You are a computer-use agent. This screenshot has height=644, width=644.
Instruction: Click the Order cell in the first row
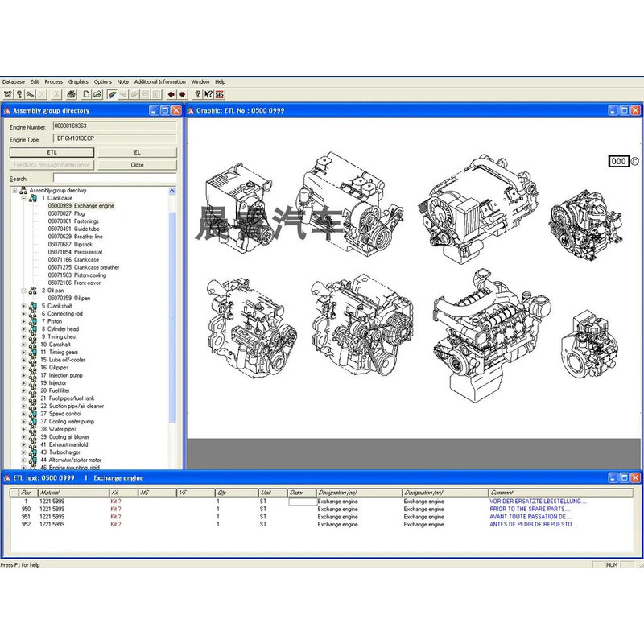pyautogui.click(x=303, y=502)
